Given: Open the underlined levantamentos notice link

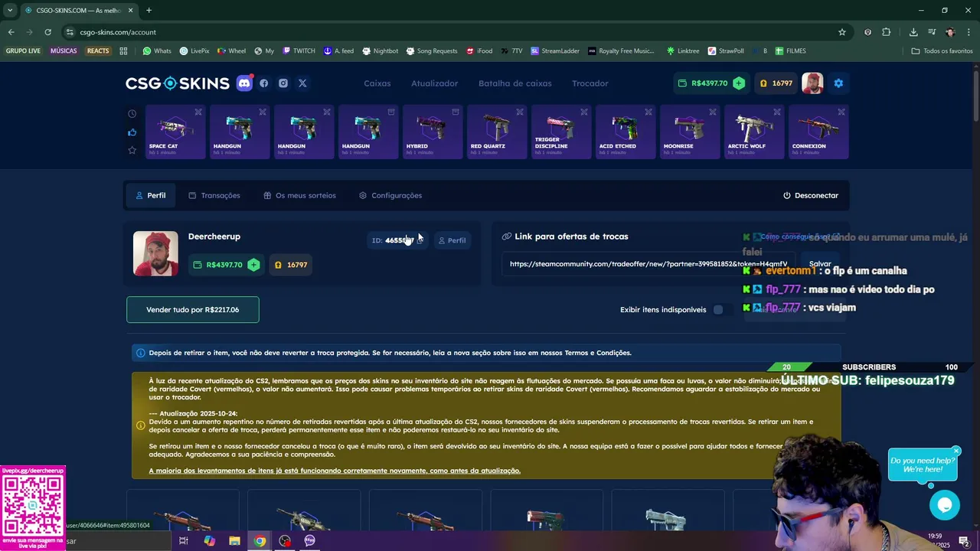Looking at the screenshot, I should point(335,471).
